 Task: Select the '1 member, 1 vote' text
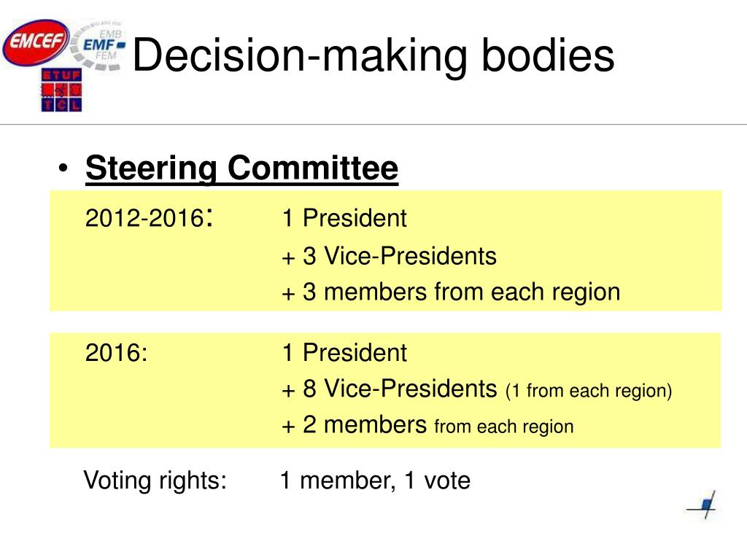tap(375, 481)
